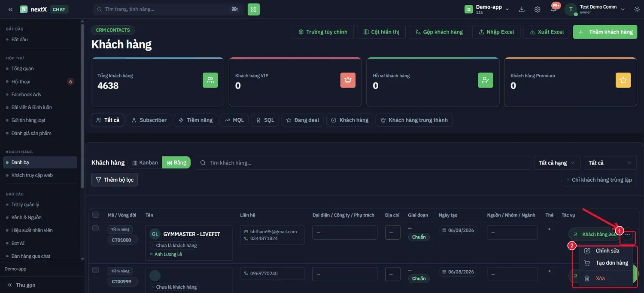Choose Xóa in the row menu
Viewport: 644px width, 293px height.
[x=606, y=278]
